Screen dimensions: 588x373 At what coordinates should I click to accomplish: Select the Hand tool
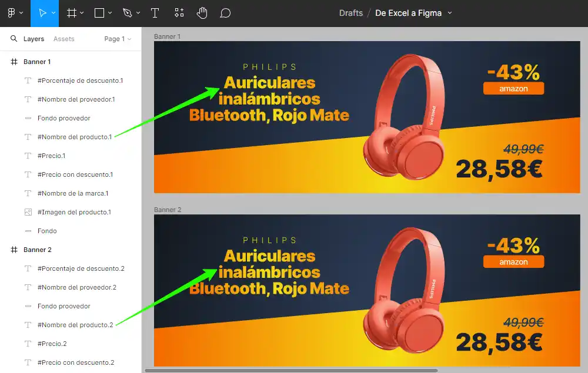202,13
